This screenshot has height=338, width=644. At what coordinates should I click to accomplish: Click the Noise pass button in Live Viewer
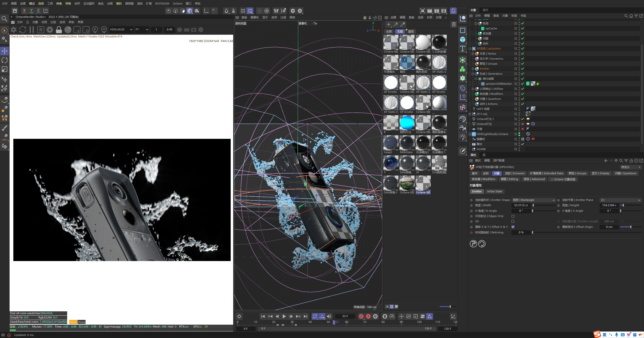[82, 322]
